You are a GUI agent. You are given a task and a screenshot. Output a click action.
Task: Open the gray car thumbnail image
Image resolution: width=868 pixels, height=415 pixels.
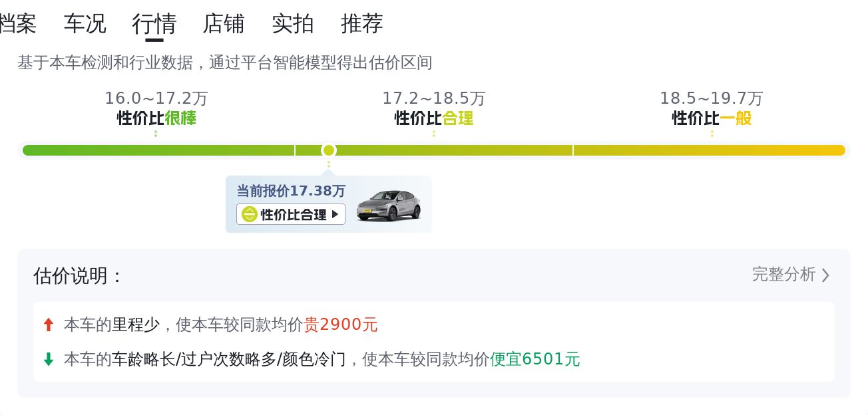(388, 205)
